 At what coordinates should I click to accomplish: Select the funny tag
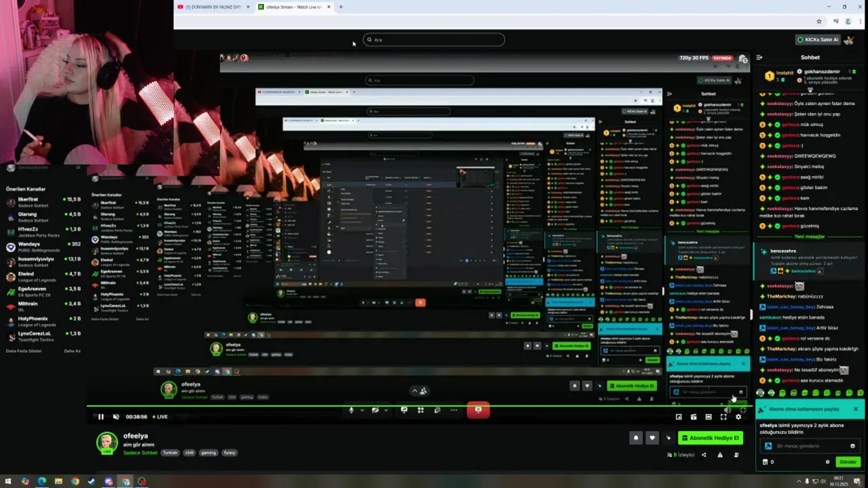229,452
